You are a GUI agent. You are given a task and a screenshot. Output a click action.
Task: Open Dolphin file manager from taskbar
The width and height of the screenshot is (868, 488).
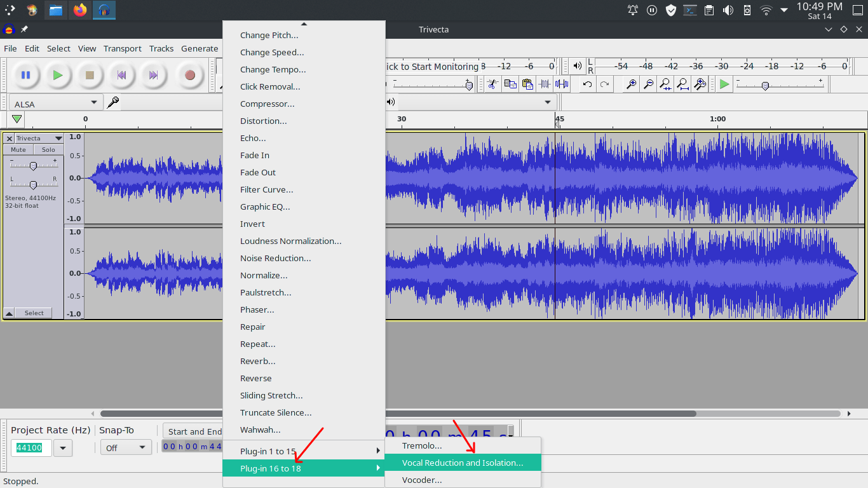click(56, 10)
